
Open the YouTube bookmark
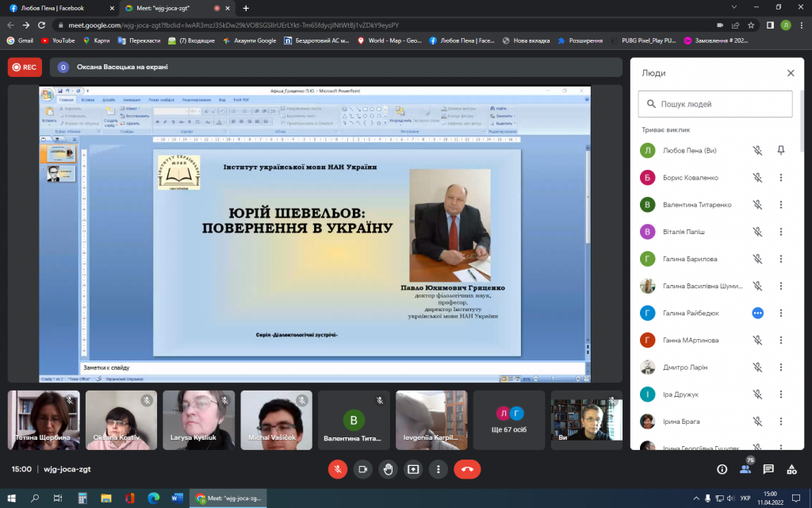tap(58, 40)
